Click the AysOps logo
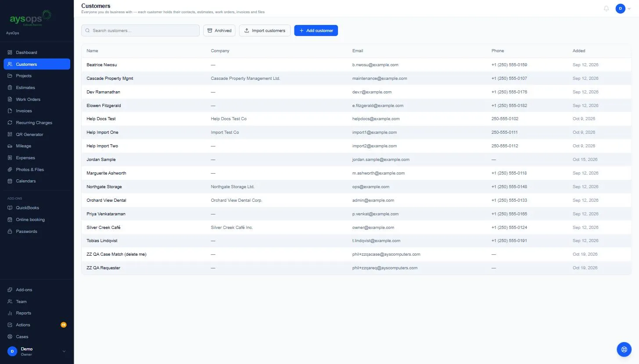The width and height of the screenshot is (639, 364). point(31,19)
